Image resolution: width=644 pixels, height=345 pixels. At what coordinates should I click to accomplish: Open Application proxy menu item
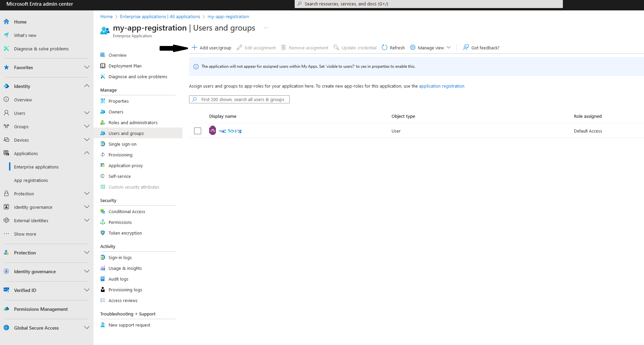[x=126, y=165]
